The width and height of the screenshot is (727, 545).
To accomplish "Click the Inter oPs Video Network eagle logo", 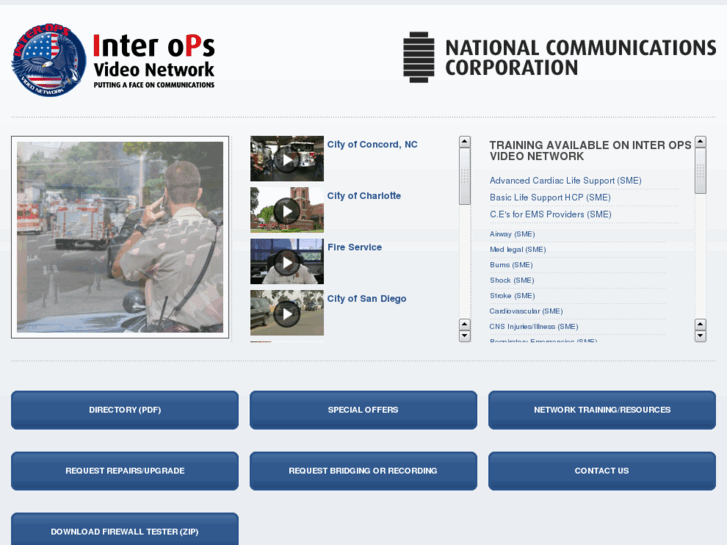I will coord(48,60).
